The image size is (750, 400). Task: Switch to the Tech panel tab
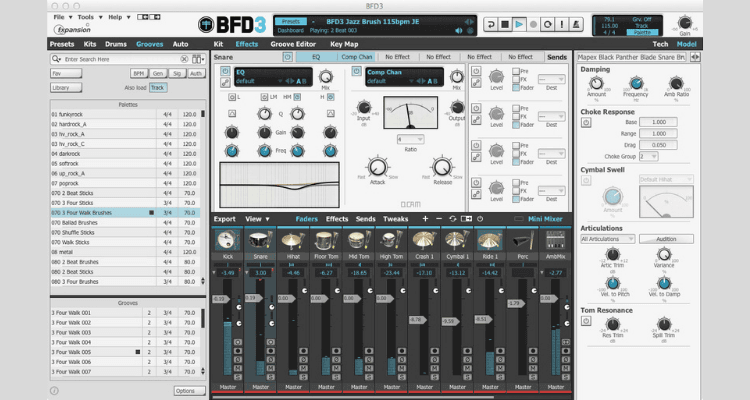pos(660,44)
